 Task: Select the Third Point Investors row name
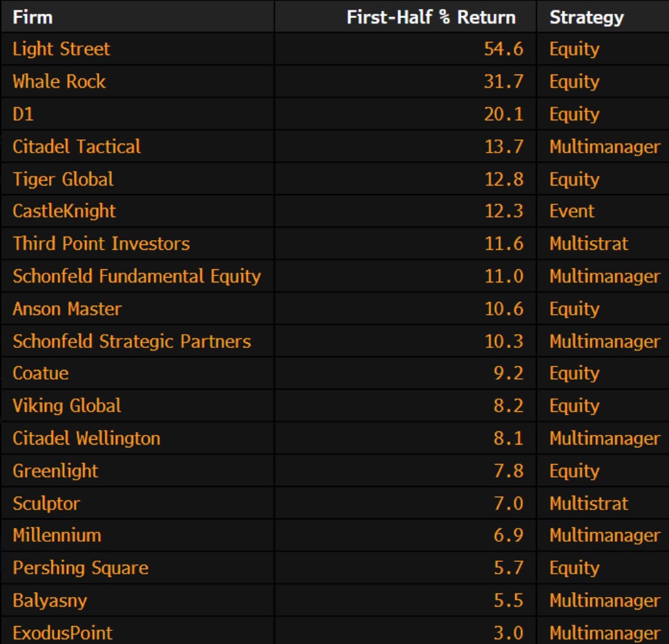click(101, 244)
